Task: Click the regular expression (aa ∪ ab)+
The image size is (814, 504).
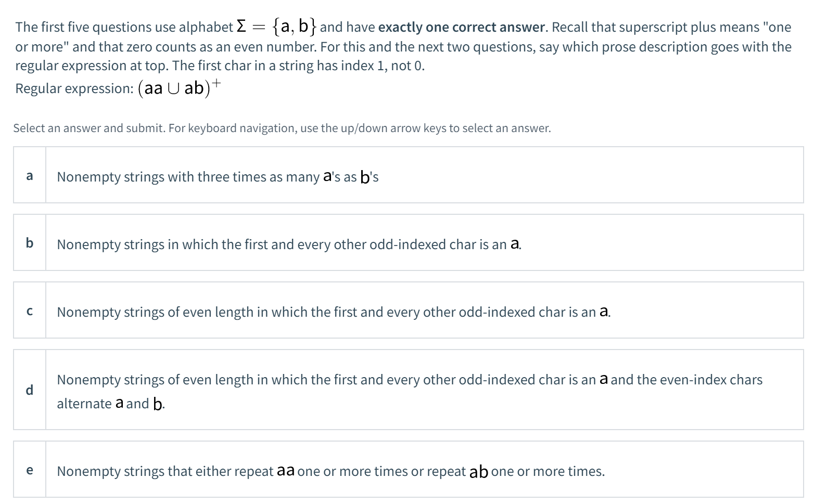Action: (179, 88)
